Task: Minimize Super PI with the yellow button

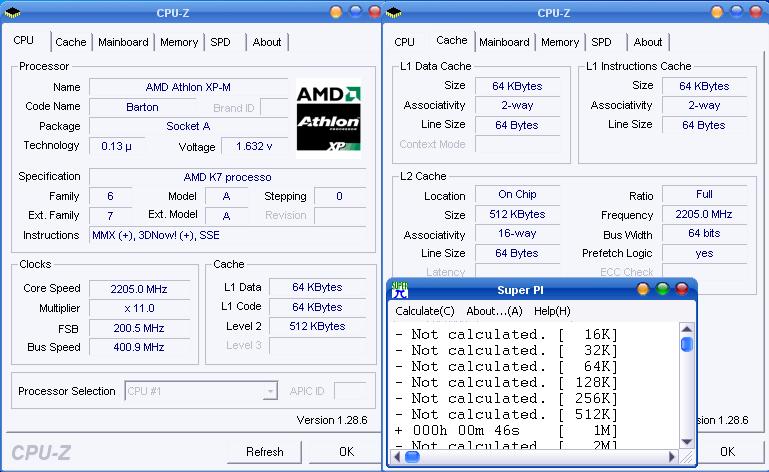Action: coord(643,290)
